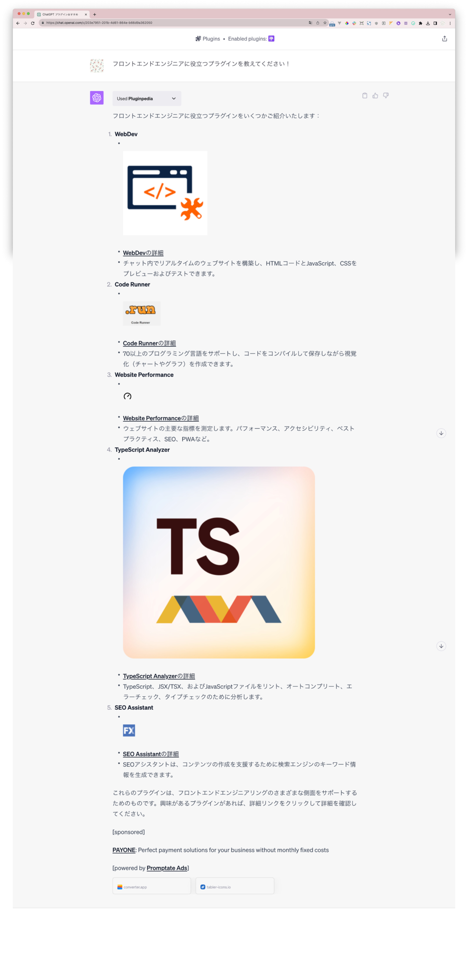Open the browser Extensions puzzle icon
The width and height of the screenshot is (468, 980).
tap(420, 23)
